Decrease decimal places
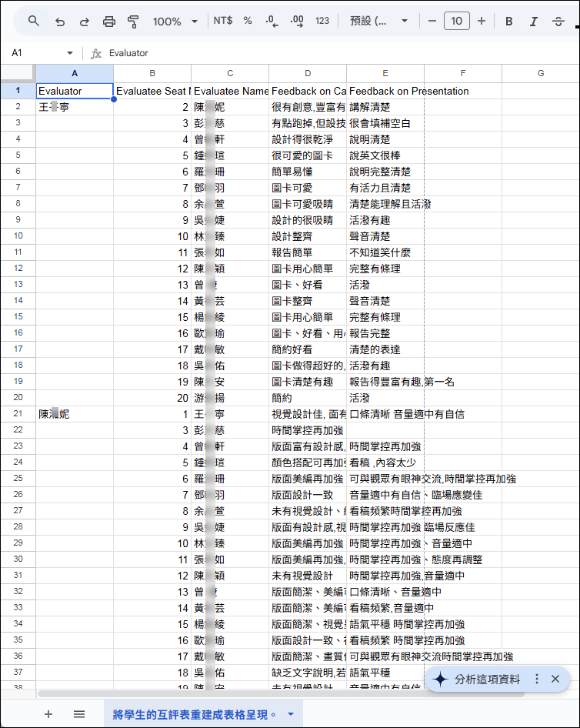580x728 pixels. point(272,21)
